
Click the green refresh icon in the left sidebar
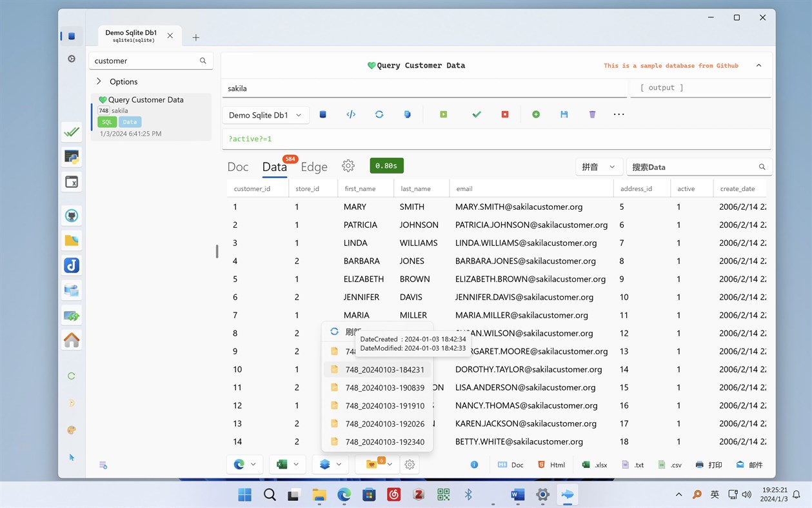(72, 376)
